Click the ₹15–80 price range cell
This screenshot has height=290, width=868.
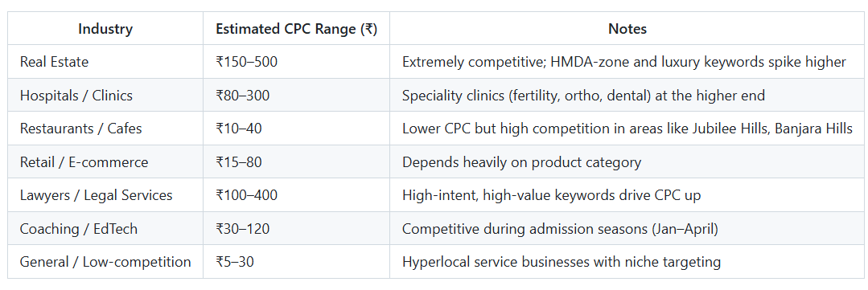pos(296,162)
